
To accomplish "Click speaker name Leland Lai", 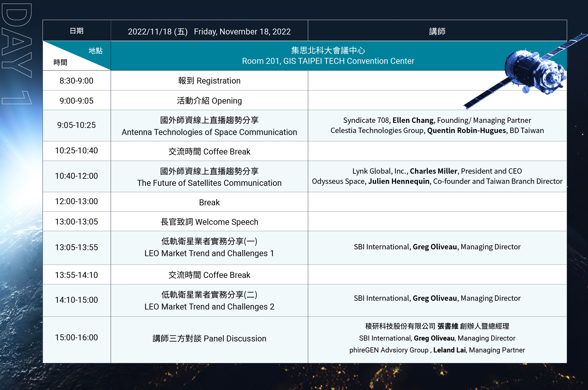I will 449,350.
